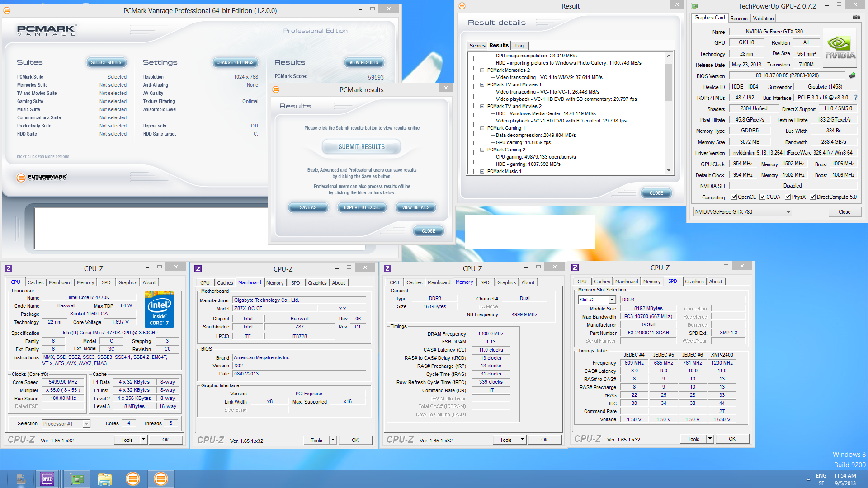This screenshot has width=868, height=488.
Task: Open the Scores tab in Result details
Action: coord(477,46)
